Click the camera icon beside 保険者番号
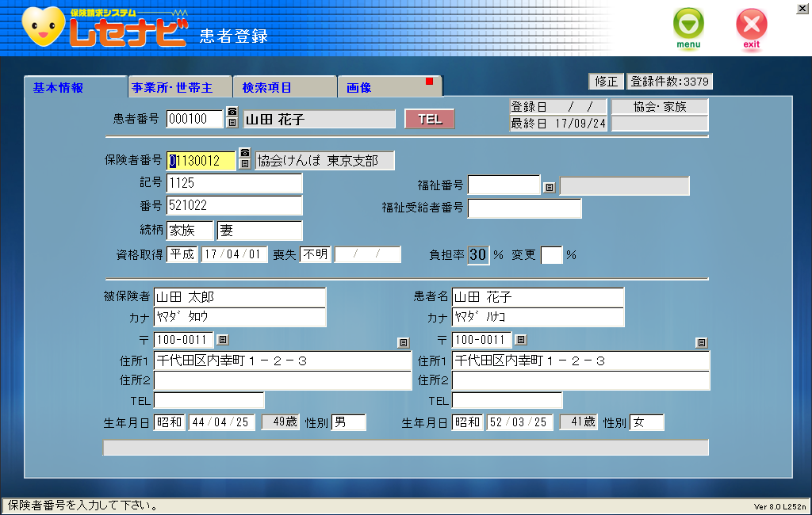The image size is (812, 515). click(x=245, y=153)
